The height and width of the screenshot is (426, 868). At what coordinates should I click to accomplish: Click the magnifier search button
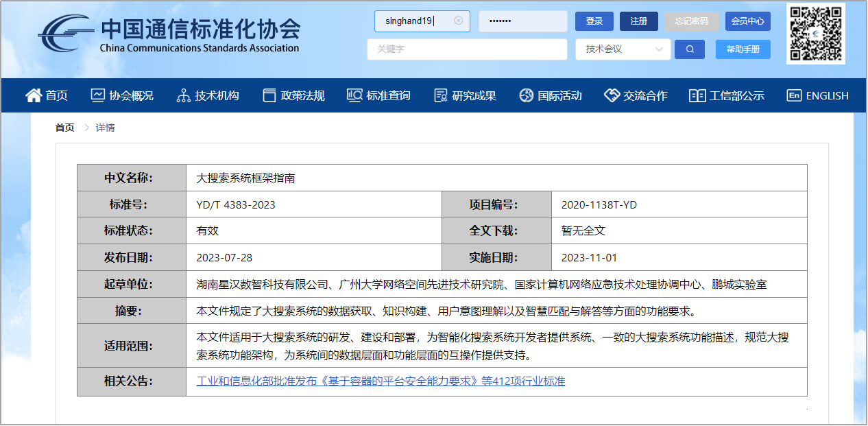[x=690, y=49]
